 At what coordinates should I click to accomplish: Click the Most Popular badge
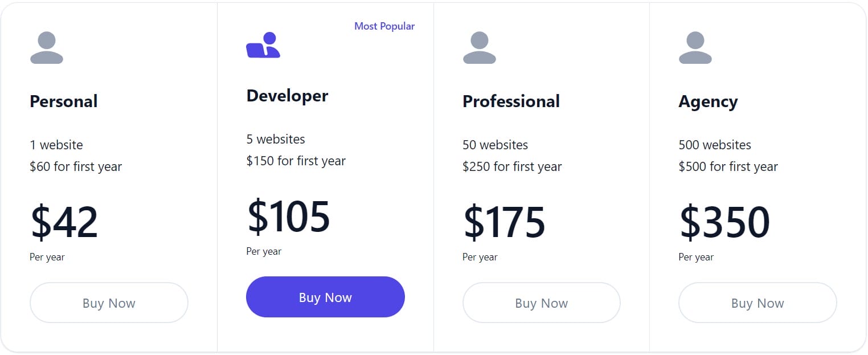click(384, 26)
